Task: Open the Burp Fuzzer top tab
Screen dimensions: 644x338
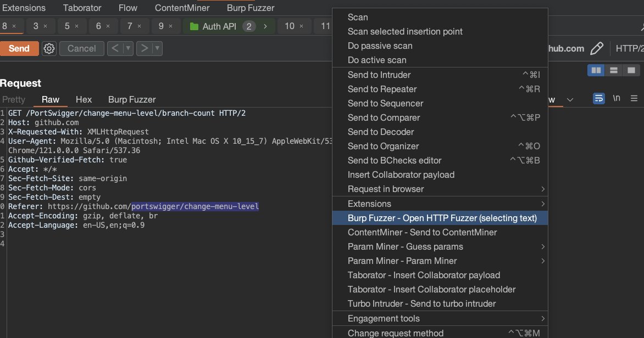Action: click(251, 8)
